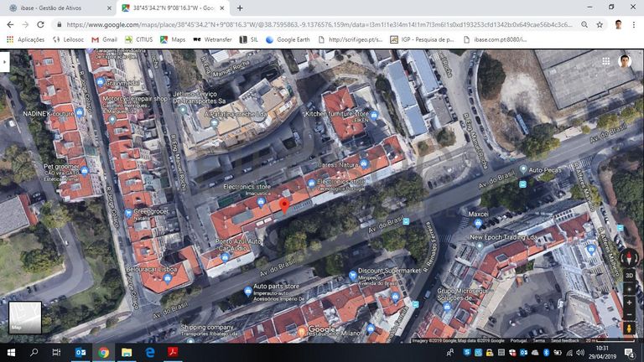The height and width of the screenshot is (362, 644).
Task: Click the Greengrocer shopping pin
Action: [128, 213]
